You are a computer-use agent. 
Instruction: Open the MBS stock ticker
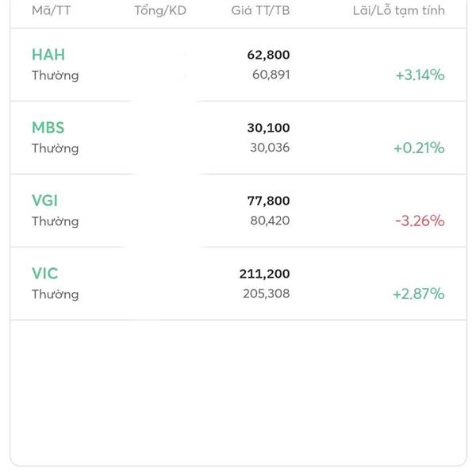[x=48, y=128]
